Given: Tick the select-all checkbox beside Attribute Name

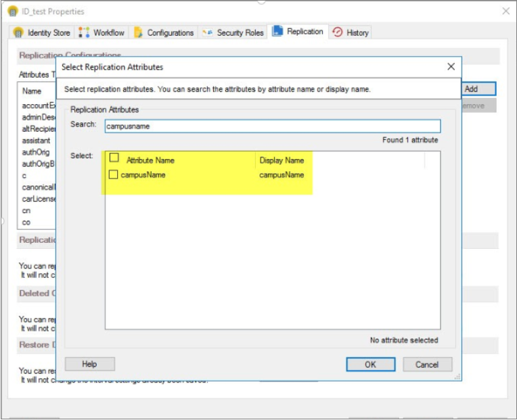Looking at the screenshot, I should (114, 158).
